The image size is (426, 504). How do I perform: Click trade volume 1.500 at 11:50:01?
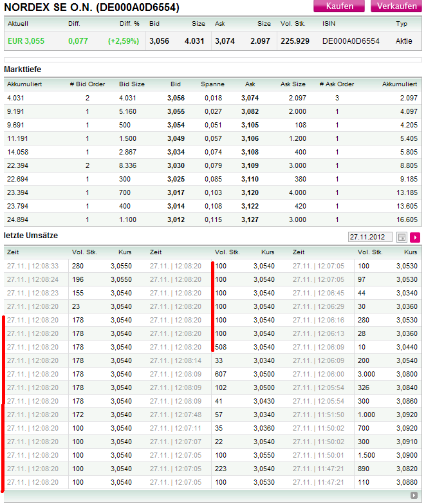(366, 455)
